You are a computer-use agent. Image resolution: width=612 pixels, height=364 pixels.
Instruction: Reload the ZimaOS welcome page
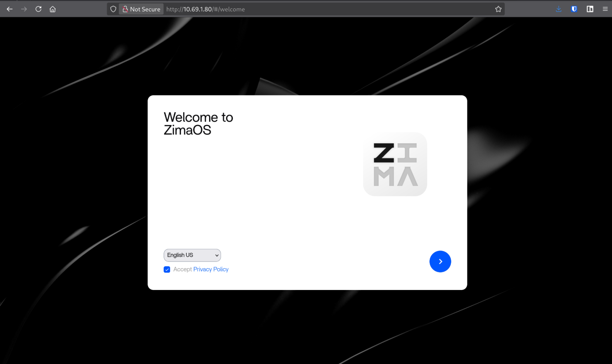(x=38, y=9)
